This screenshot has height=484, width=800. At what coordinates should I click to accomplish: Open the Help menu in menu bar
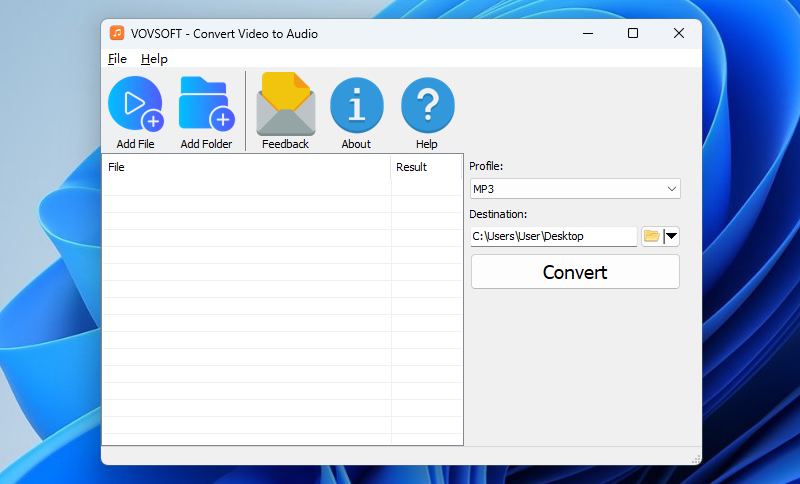[x=154, y=59]
